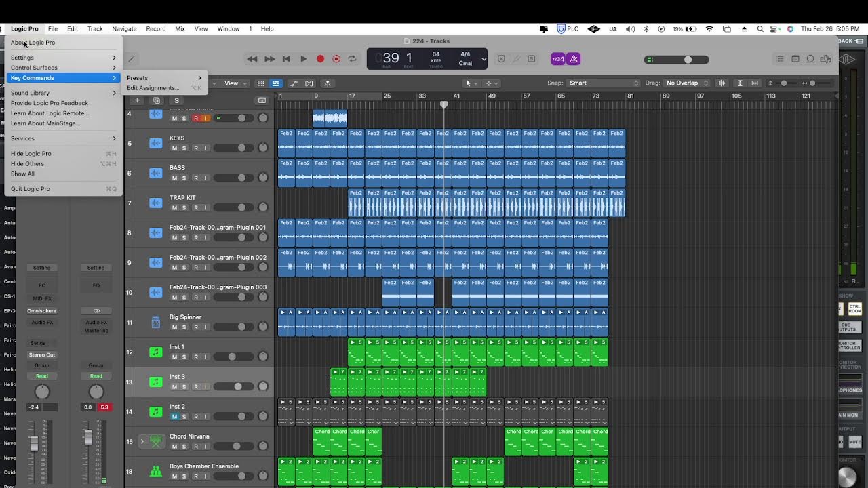868x488 pixels.
Task: Click the red Record button
Action: pos(320,59)
